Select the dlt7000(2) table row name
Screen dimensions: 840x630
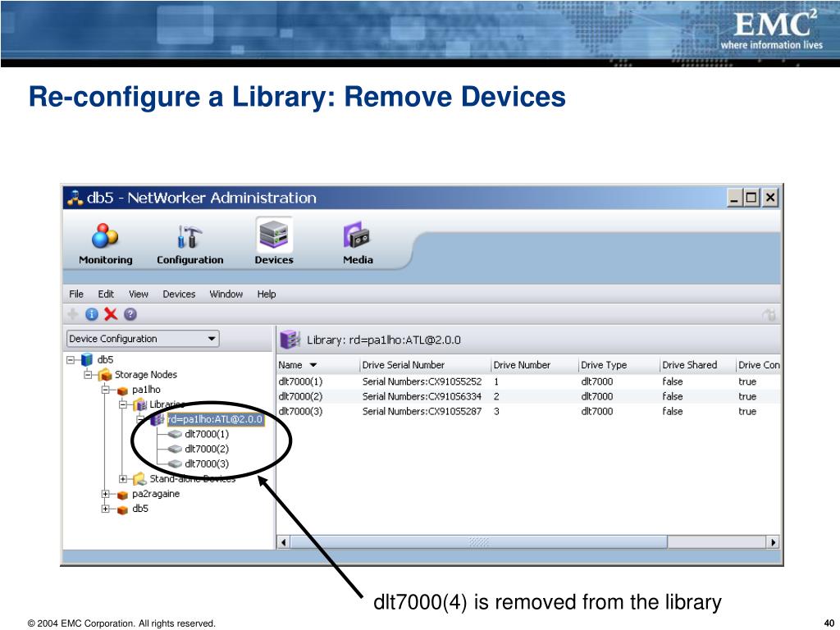pos(300,396)
